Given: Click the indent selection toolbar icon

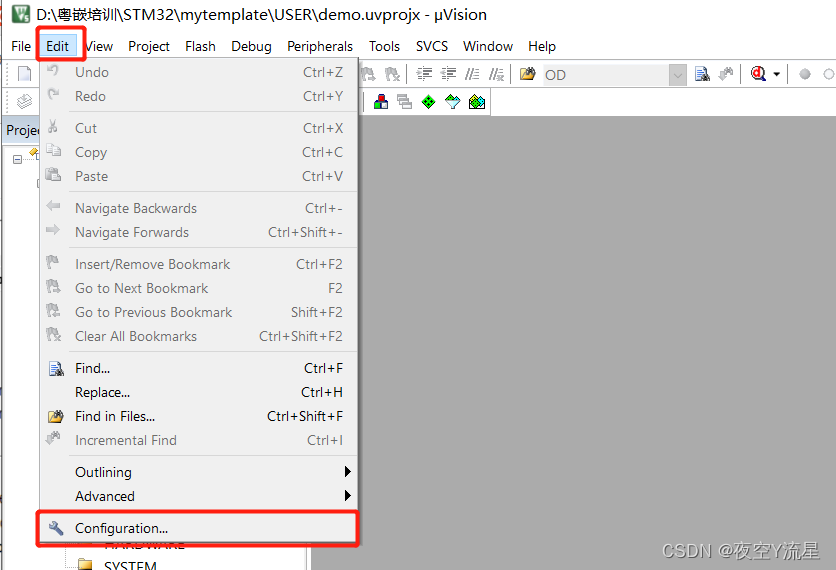Looking at the screenshot, I should (x=424, y=74).
